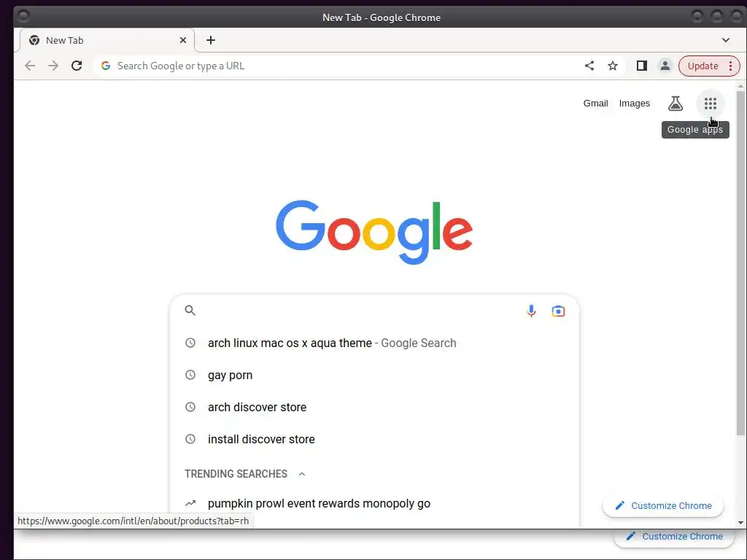Image resolution: width=747 pixels, height=560 pixels.
Task: Open the three-dot Chrome menu
Action: (731, 66)
